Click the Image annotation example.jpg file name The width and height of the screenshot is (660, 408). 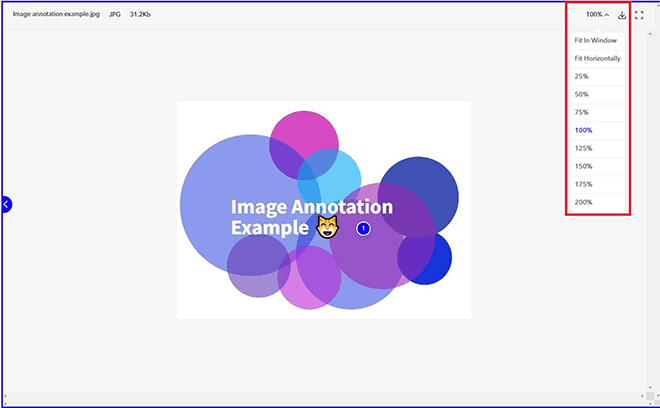tap(56, 14)
